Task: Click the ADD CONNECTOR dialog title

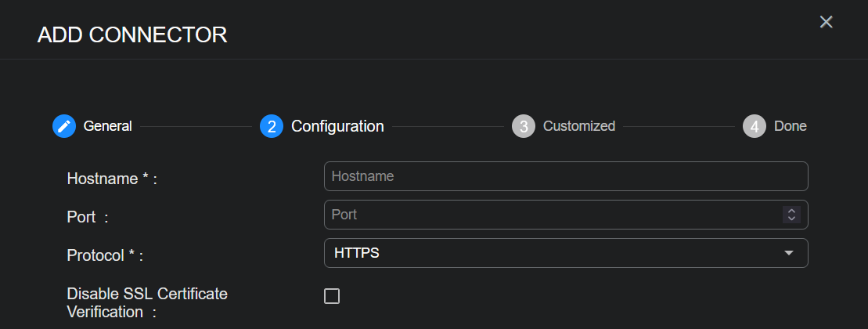Action: coord(132,34)
